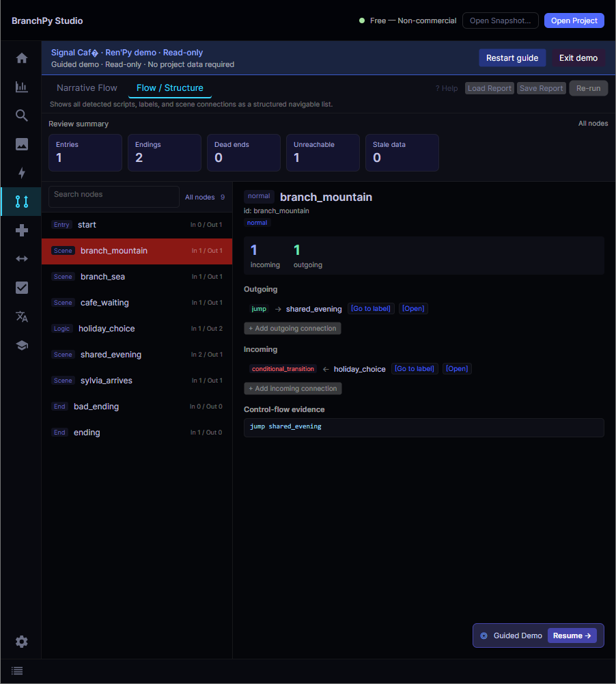Image resolution: width=616 pixels, height=684 pixels.
Task: Select the shared_evening node row
Action: [x=137, y=355]
